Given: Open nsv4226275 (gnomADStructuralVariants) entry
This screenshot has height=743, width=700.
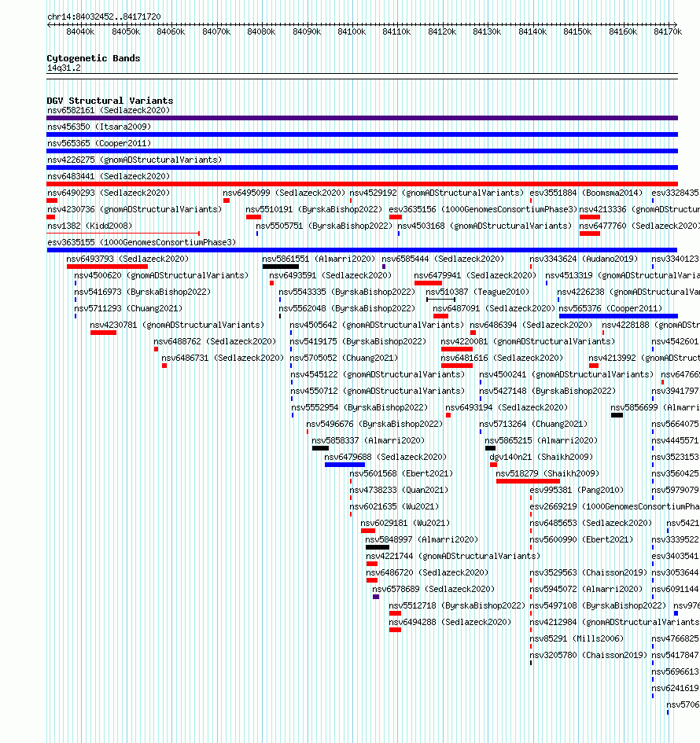Looking at the screenshot, I should tap(134, 160).
